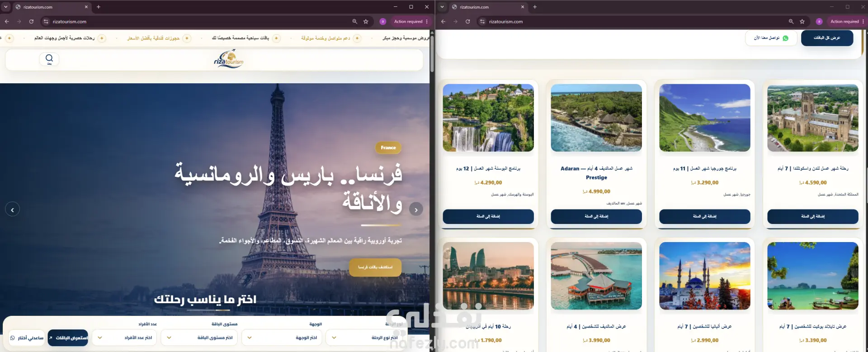This screenshot has width=868, height=352.
Task: Click the 'Adaran Prestige' Maldives title link
Action: pos(596,173)
